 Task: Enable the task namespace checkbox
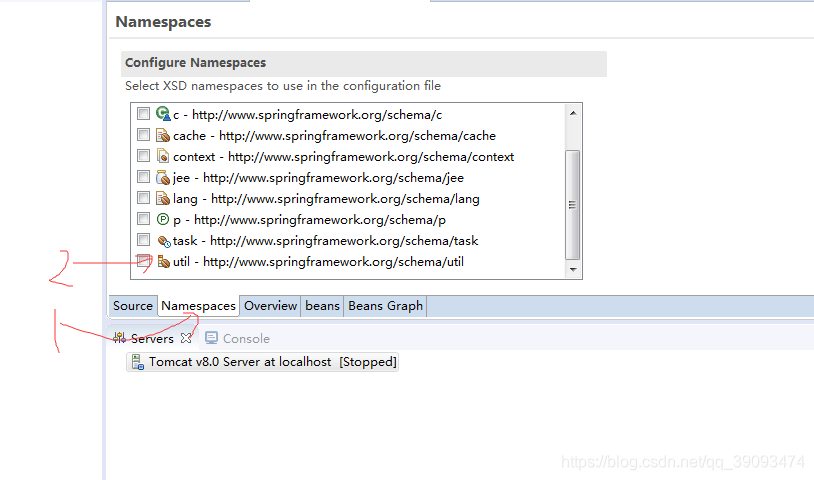pos(143,239)
